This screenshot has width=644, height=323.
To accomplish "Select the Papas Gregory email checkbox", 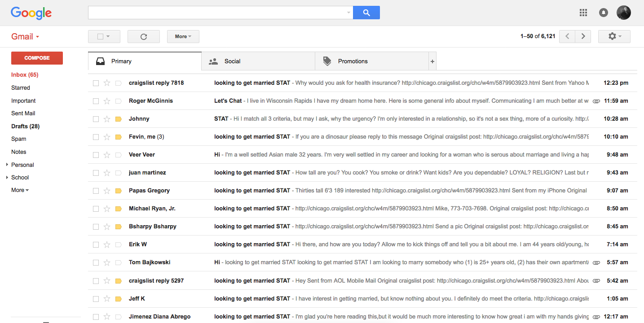I will click(x=96, y=191).
